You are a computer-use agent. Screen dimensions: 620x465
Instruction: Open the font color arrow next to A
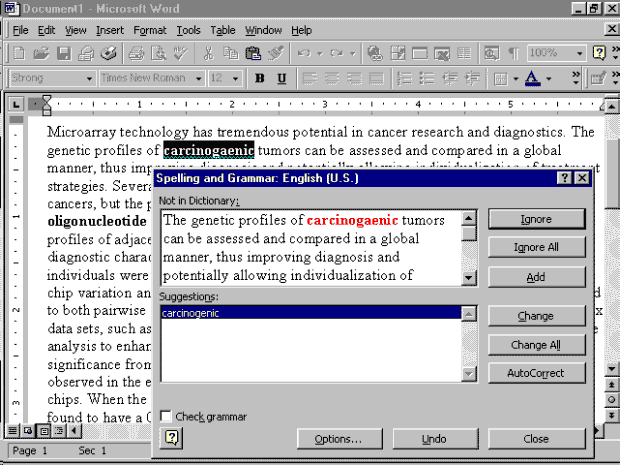coord(548,78)
